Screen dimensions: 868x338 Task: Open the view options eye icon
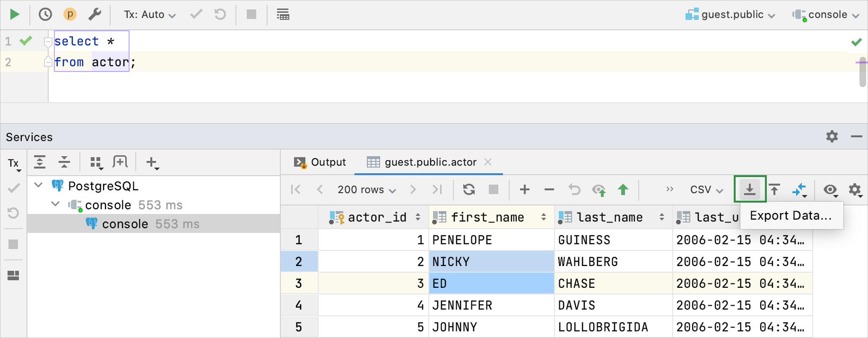click(x=831, y=190)
